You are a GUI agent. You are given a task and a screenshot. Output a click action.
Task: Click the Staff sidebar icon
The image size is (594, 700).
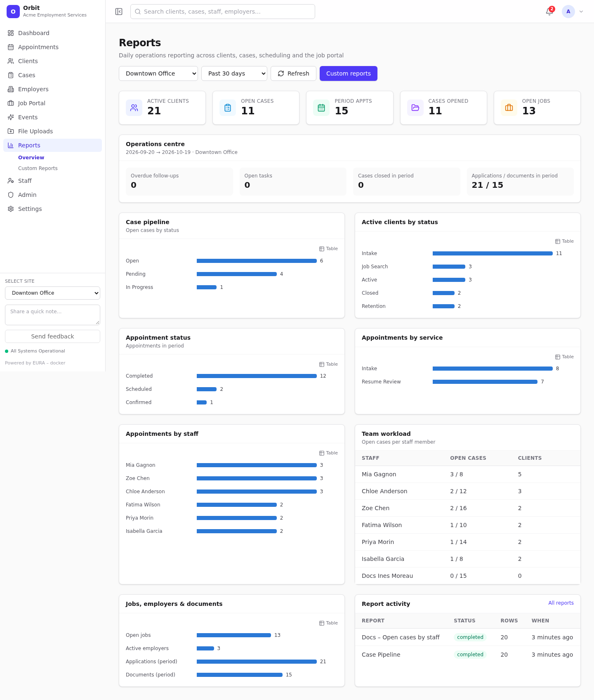(x=11, y=181)
